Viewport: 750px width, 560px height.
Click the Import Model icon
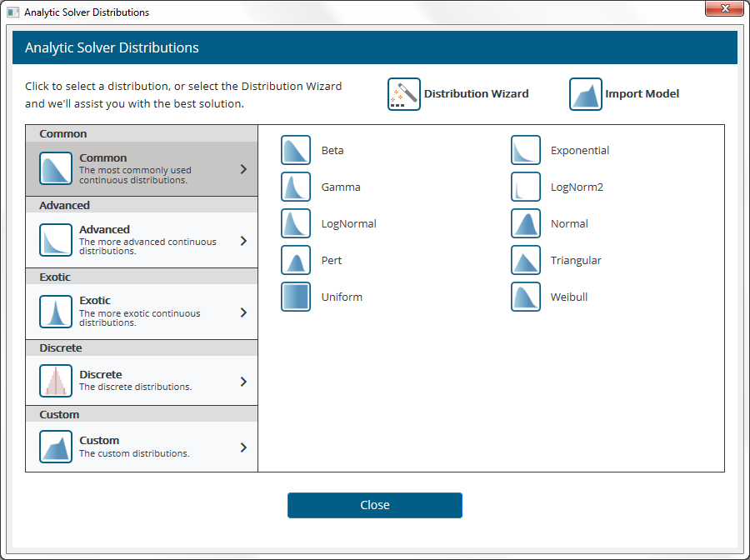[x=585, y=93]
